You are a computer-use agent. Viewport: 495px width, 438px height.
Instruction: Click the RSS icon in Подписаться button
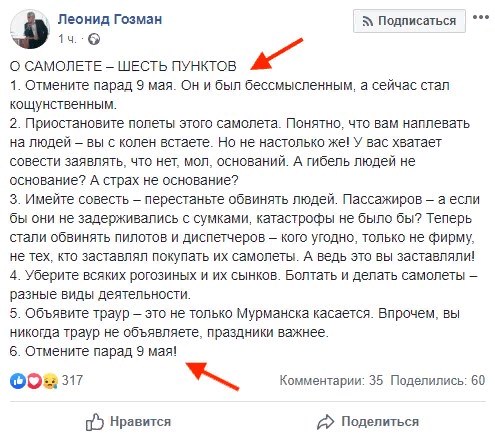pyautogui.click(x=368, y=22)
